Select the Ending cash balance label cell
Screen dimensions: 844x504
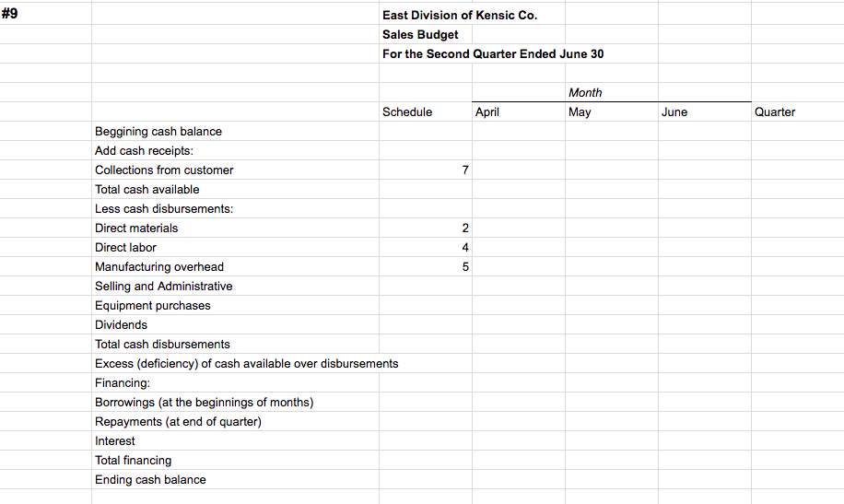150,480
